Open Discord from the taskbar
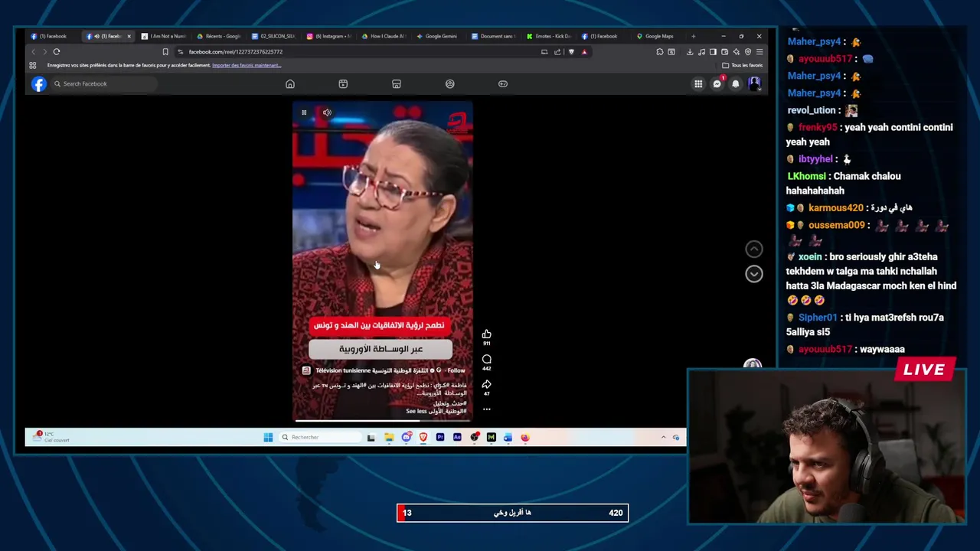The image size is (980, 551). pyautogui.click(x=406, y=438)
